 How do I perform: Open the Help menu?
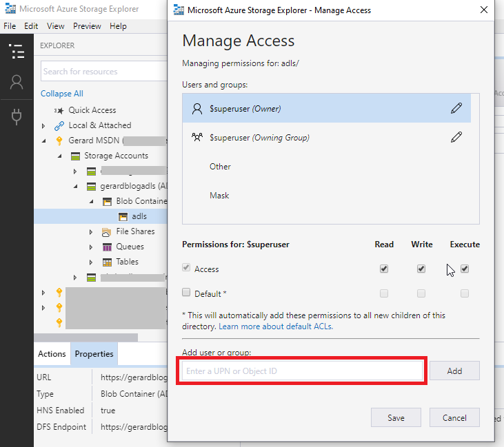point(118,26)
